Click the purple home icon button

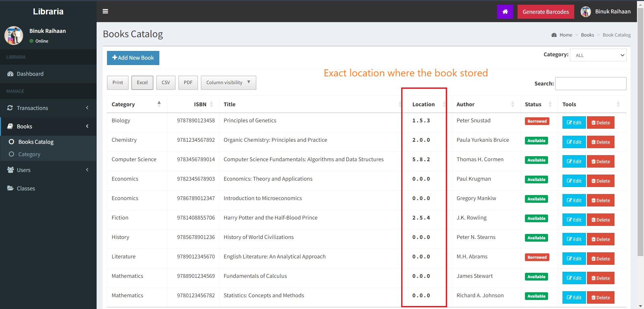point(505,12)
